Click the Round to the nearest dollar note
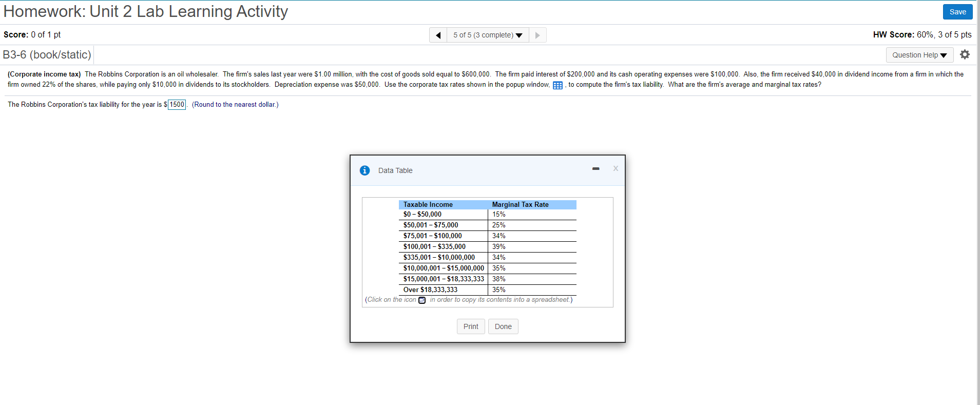Image resolution: width=980 pixels, height=405 pixels. click(x=235, y=105)
